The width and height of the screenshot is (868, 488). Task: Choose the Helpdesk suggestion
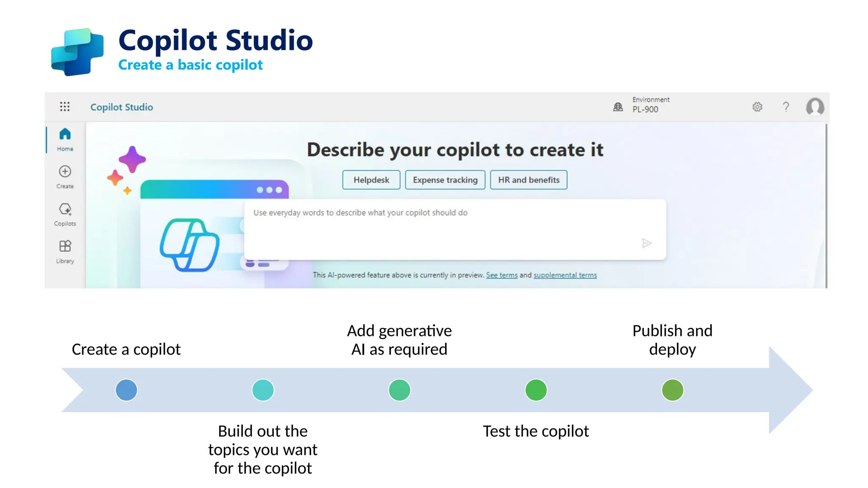coord(371,180)
